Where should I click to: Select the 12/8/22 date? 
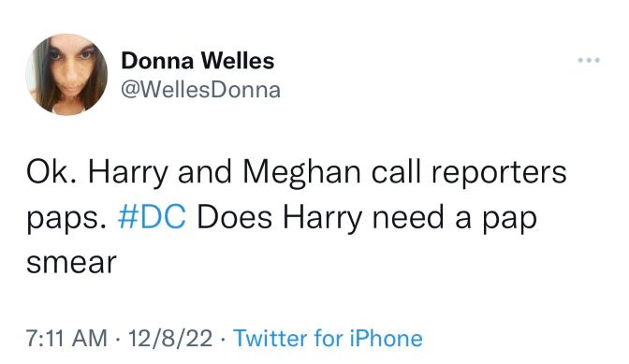coord(170,338)
